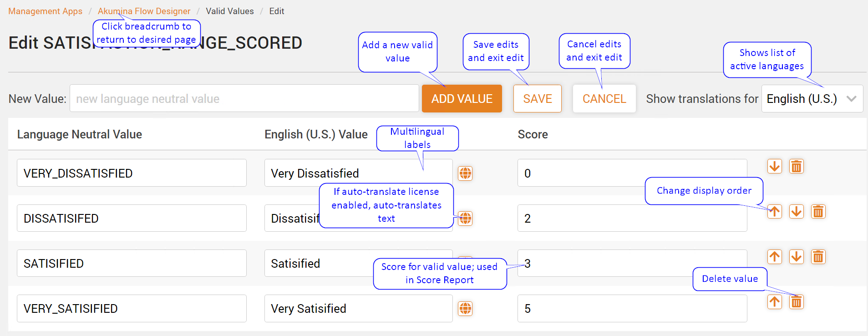The image size is (868, 336).
Task: Click the New Value: label
Action: 37,99
